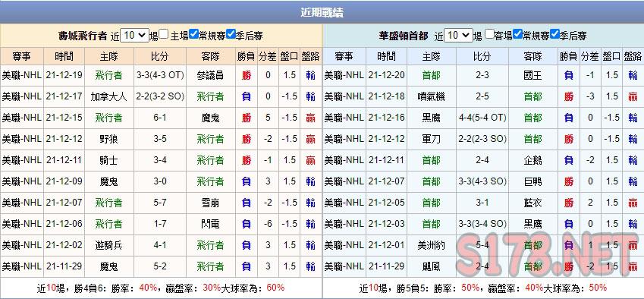The height and width of the screenshot is (299, 644).
Task: Select the 3-1 score against 藍衣
Action: (482, 203)
